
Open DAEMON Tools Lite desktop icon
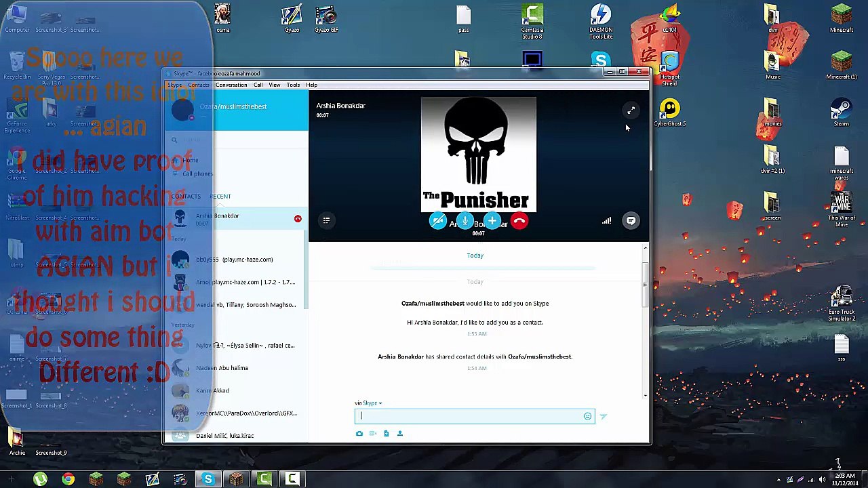(601, 22)
